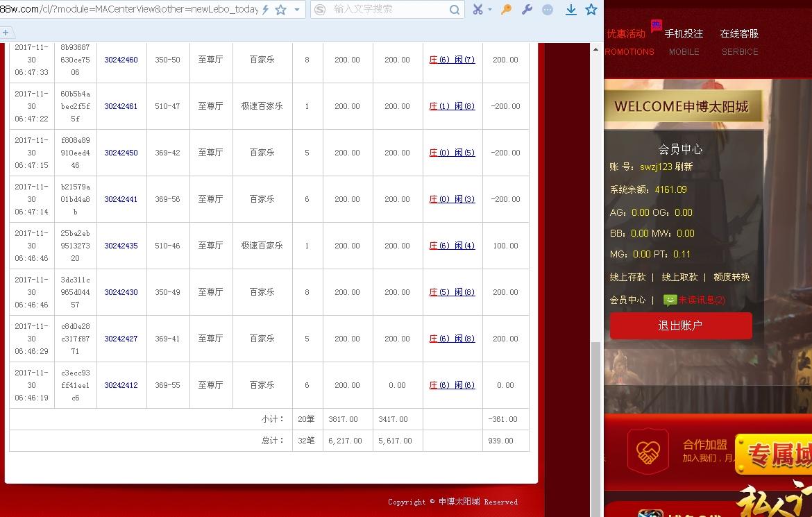Click the star bookmark icon in toolbar

pos(591,10)
